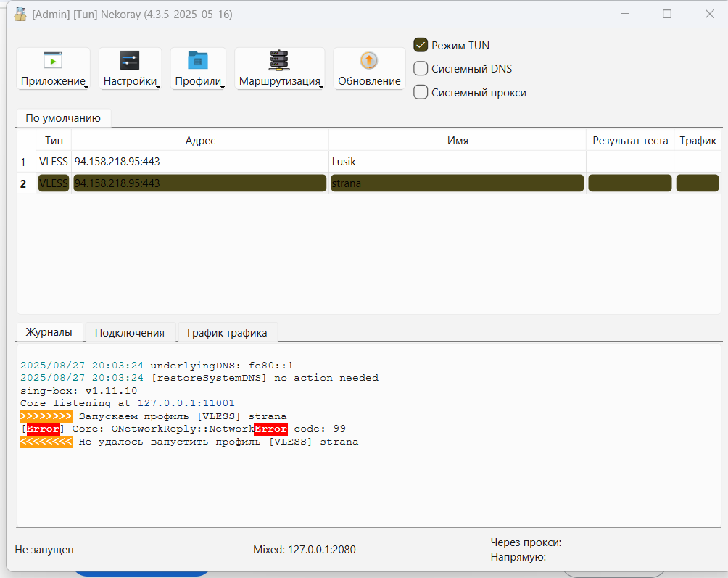Open the Профили folder icon

[x=198, y=60]
